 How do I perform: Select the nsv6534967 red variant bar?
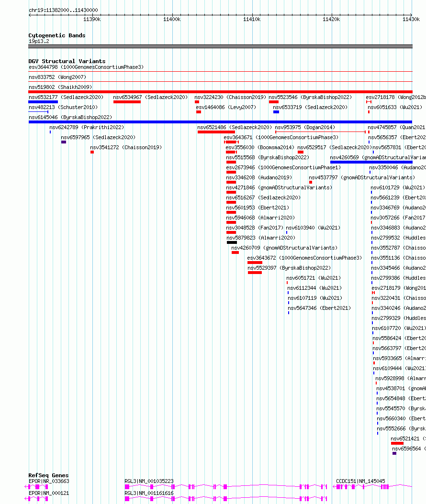(127, 102)
